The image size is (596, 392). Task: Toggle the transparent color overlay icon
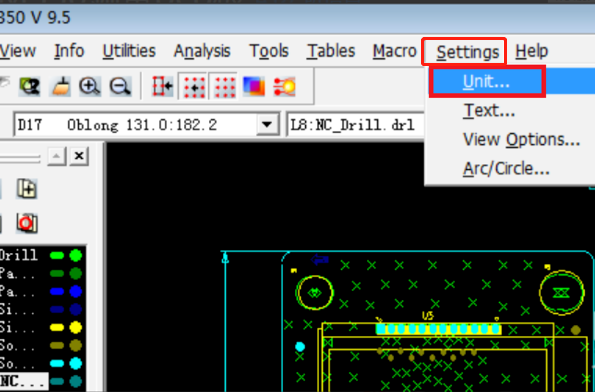(x=254, y=86)
